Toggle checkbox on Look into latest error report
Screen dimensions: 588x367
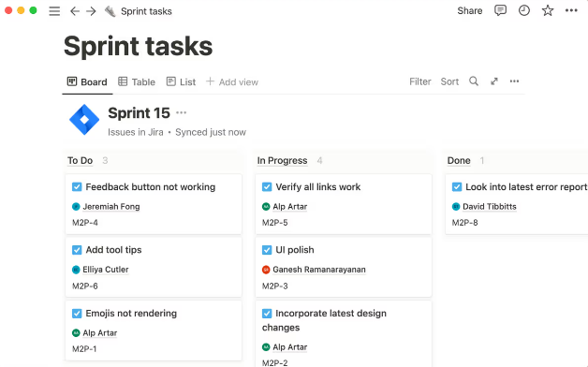click(x=457, y=186)
